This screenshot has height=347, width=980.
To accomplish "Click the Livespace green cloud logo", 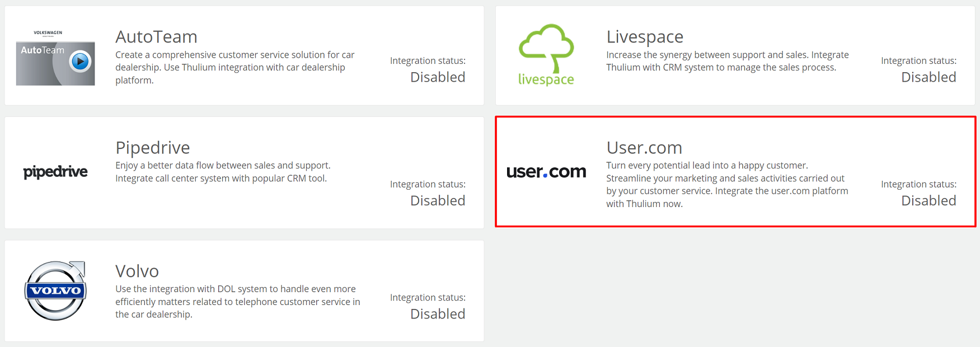I will (546, 55).
